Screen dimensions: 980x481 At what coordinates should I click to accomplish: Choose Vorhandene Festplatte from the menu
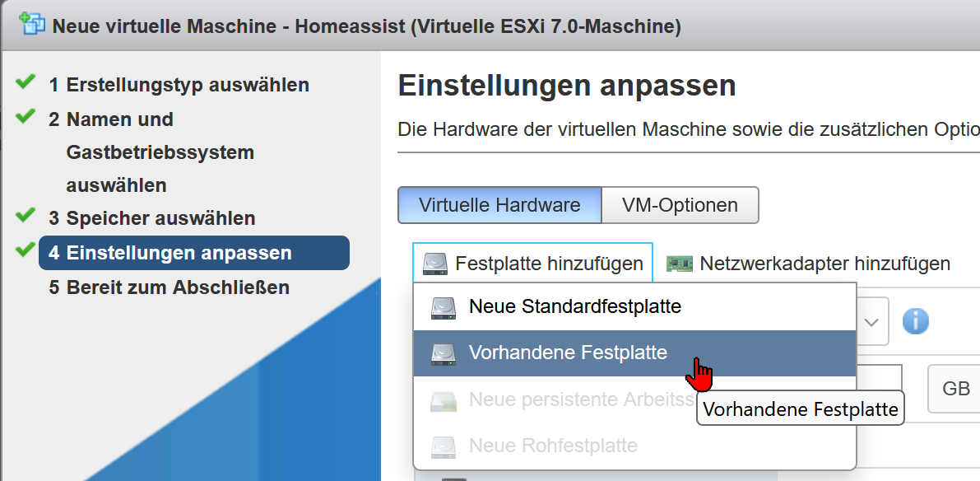coord(568,353)
